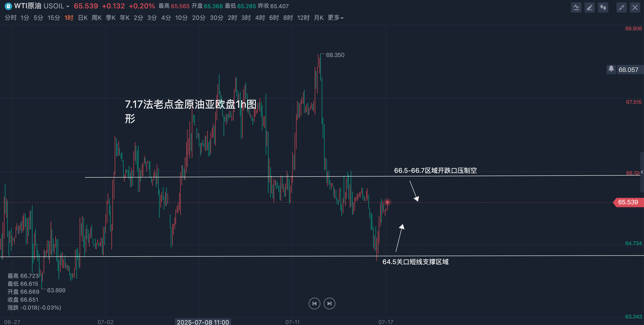The image size is (644, 325).
Task: Click the current price tag 65.539
Action: (628, 202)
